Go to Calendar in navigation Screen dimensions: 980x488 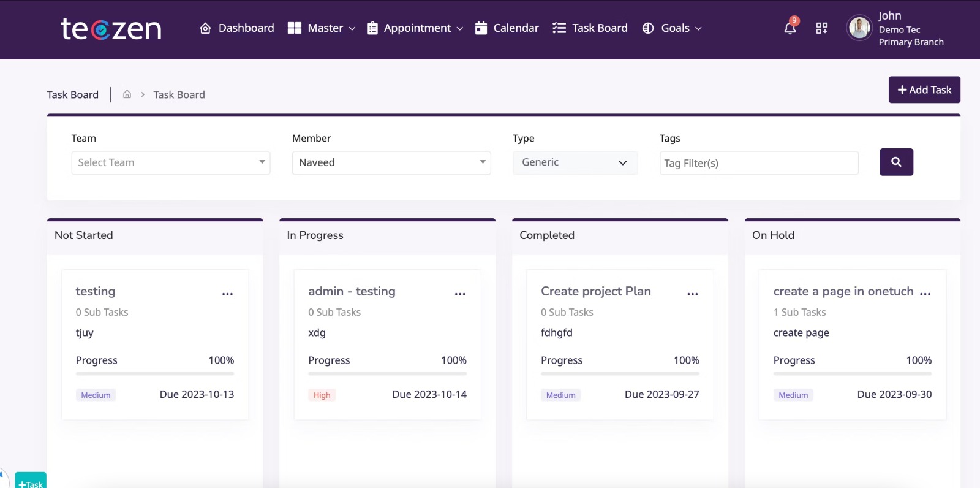pos(507,28)
